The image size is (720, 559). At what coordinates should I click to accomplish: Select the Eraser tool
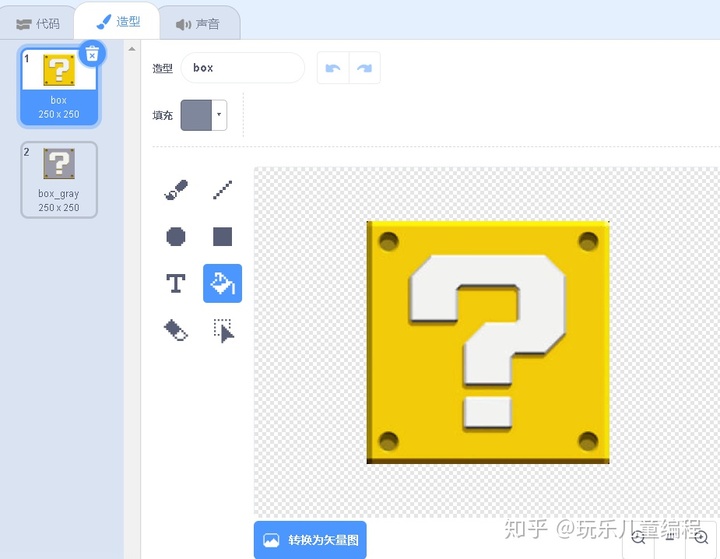(176, 330)
